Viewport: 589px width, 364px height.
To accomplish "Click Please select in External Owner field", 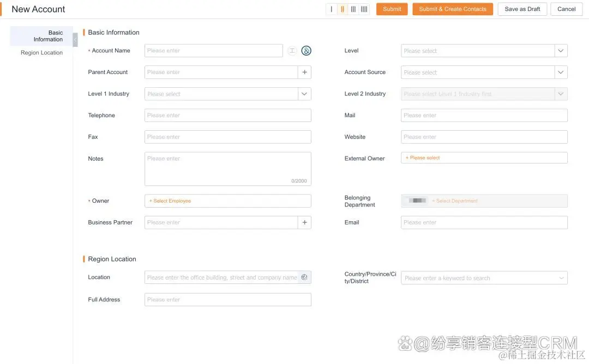I will (x=423, y=158).
